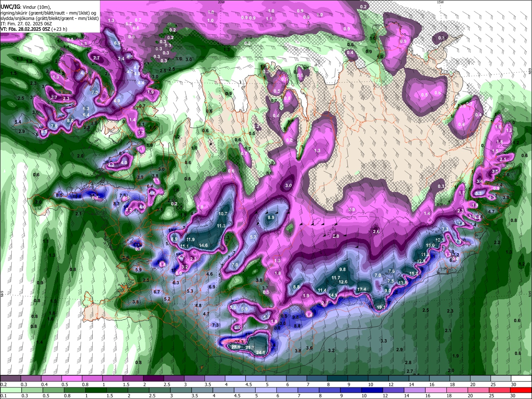Click the 24.1 precipitation value on the map
This screenshot has width=532, height=399.
click(261, 352)
